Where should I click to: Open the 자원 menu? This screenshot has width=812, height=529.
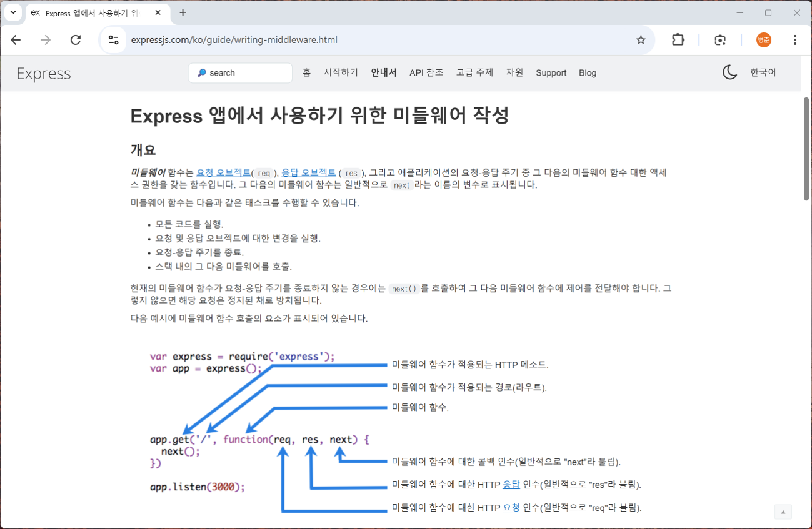point(514,72)
